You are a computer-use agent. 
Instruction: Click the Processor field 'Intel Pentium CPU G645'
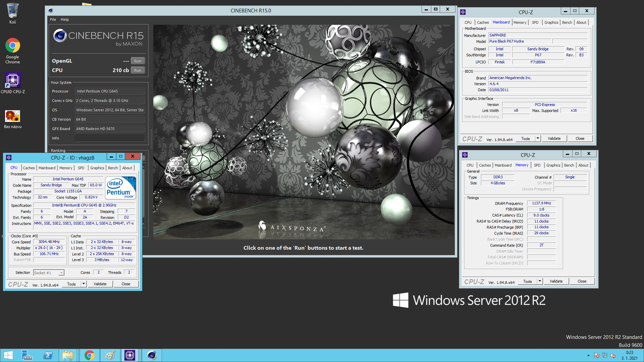110,91
